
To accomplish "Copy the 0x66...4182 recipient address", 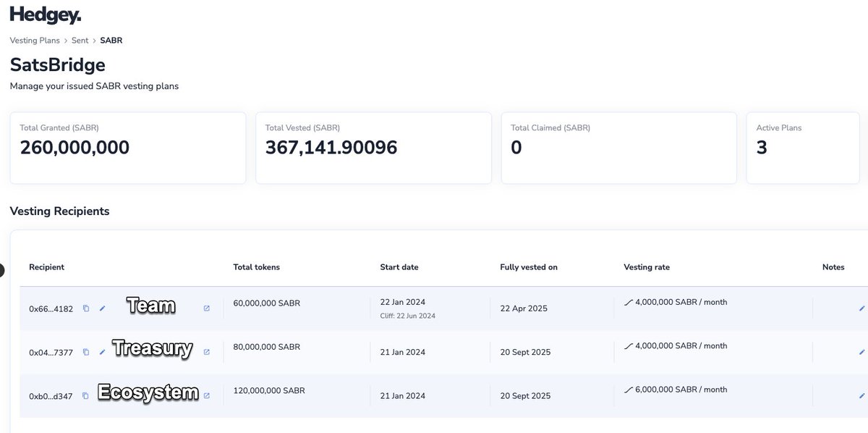I will point(86,308).
